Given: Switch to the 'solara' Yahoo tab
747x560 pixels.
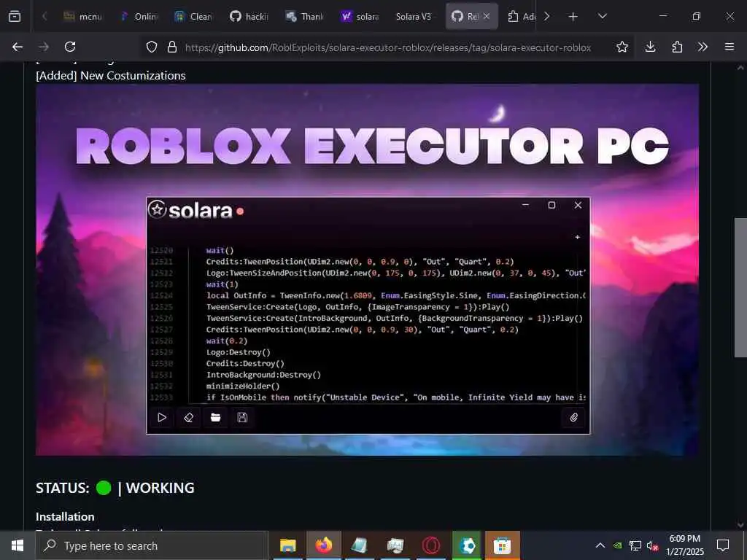Looking at the screenshot, I should pos(360,16).
